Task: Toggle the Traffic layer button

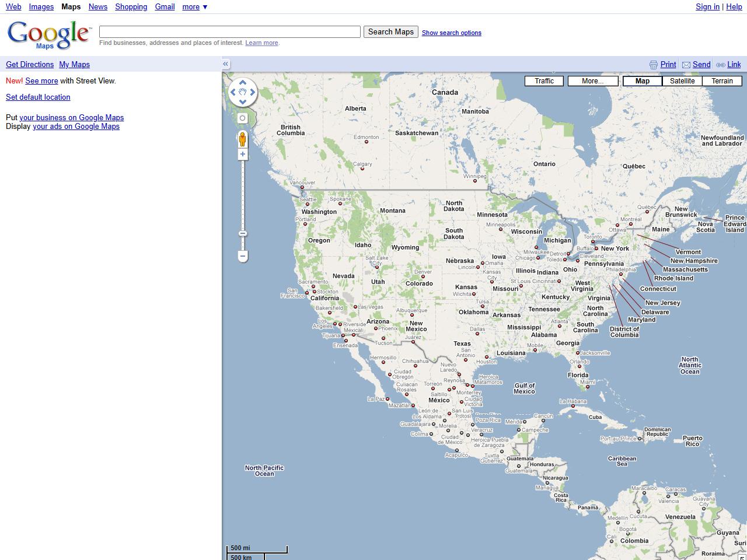Action: tap(544, 81)
